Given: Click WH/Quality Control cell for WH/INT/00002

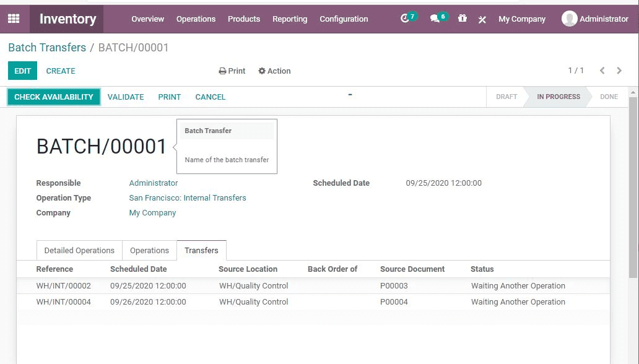Looking at the screenshot, I should point(253,286).
